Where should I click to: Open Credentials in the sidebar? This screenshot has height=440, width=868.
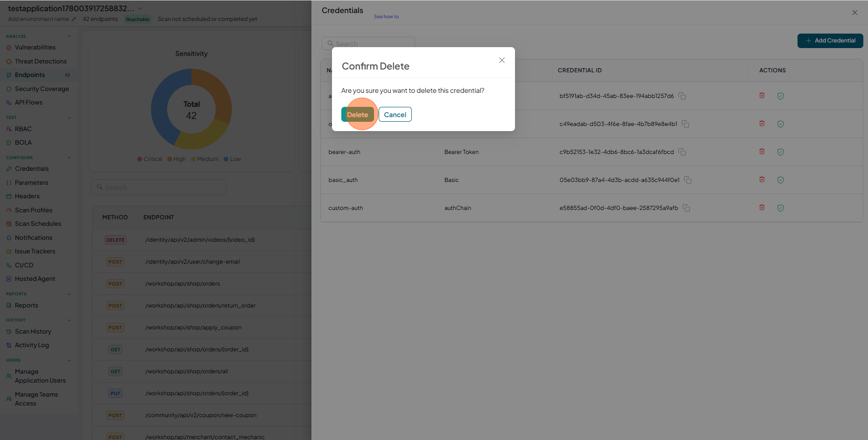[x=32, y=168]
